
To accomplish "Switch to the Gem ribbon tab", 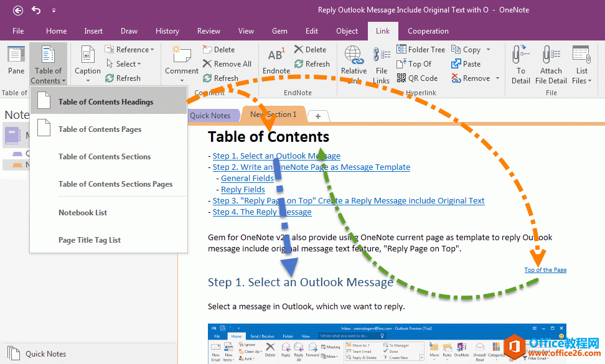I will coord(279,31).
